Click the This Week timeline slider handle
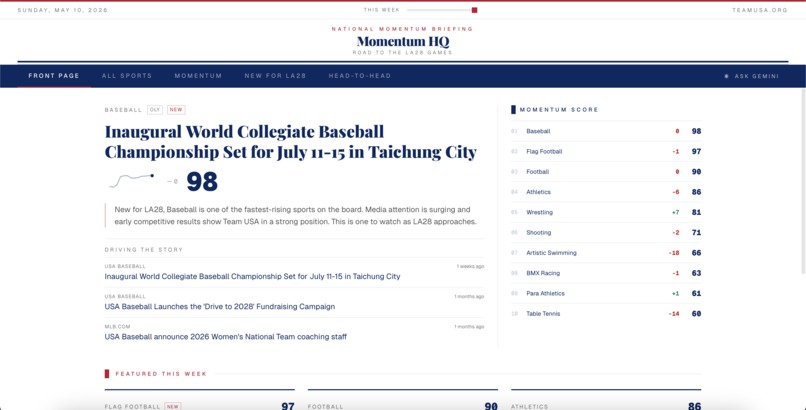Image resolution: width=806 pixels, height=410 pixels. (x=474, y=10)
